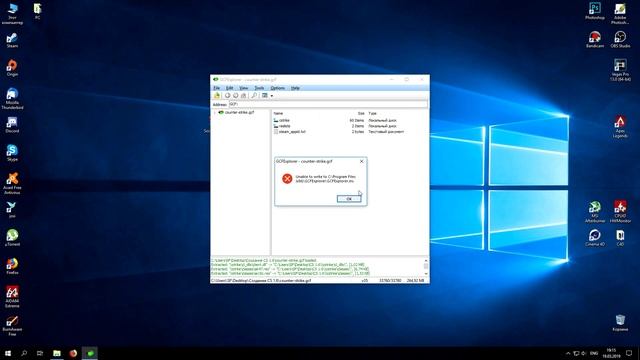Viewport: 640px width, 360px height.
Task: Open the view mode dropdown arrow
Action: (x=272, y=96)
